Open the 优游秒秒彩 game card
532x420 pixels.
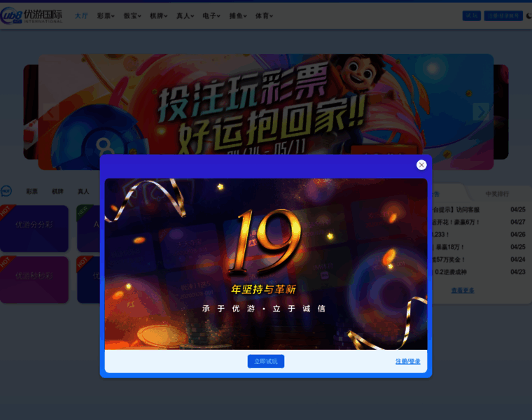pos(34,279)
